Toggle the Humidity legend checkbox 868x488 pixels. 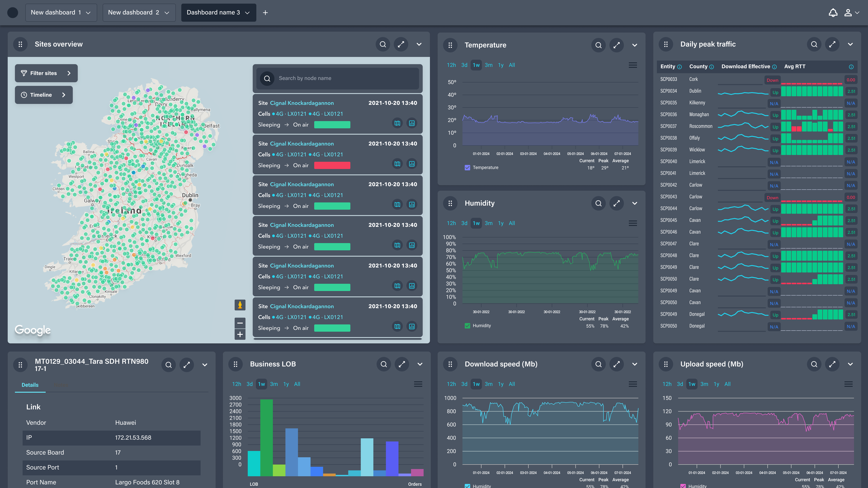(x=467, y=326)
